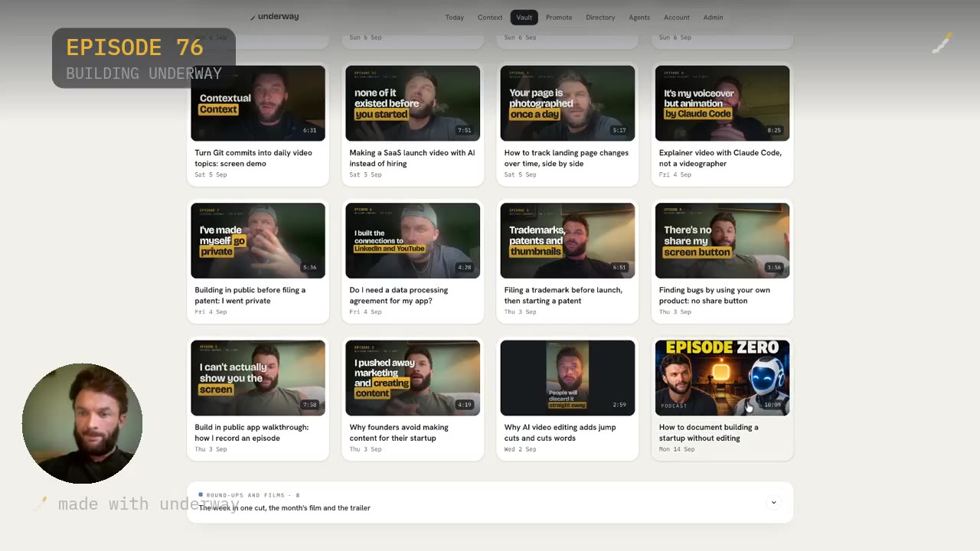Open the Admin tab
This screenshot has height=551, width=980.
click(x=714, y=18)
